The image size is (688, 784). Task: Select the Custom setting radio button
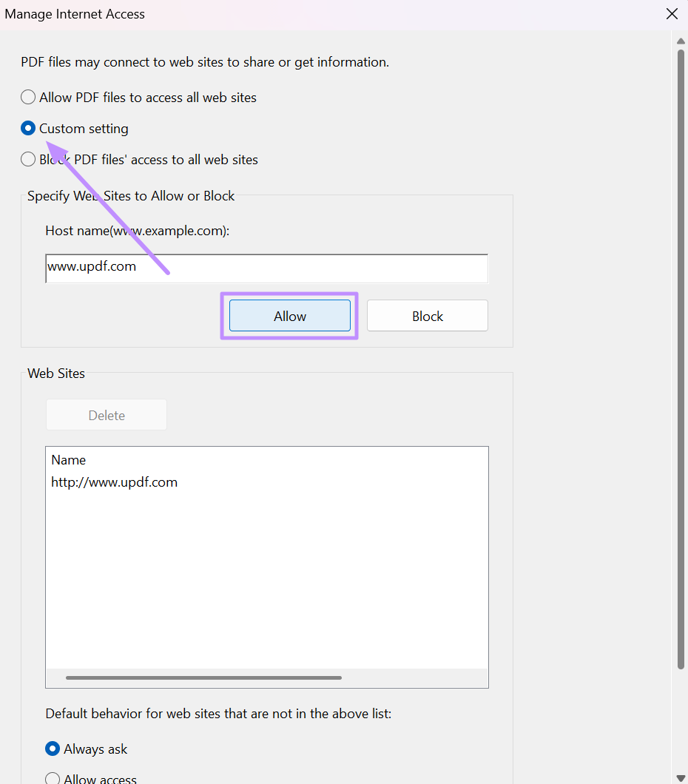(28, 129)
